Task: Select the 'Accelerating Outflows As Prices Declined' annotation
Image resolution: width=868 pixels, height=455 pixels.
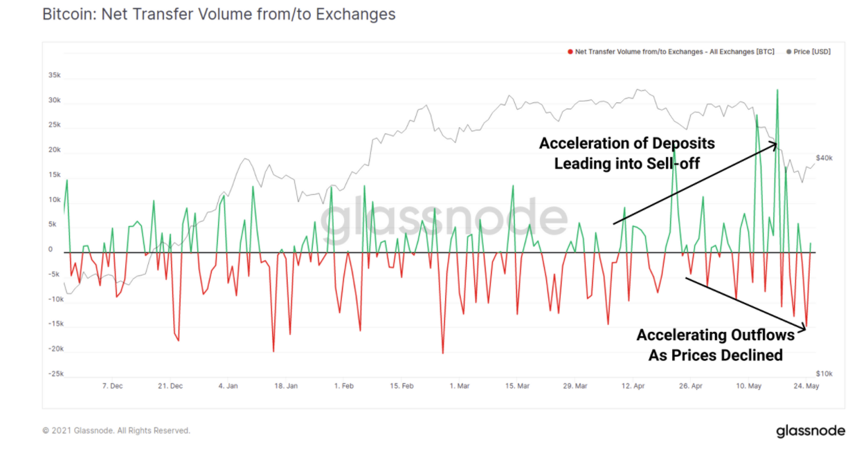Action: pos(715,345)
